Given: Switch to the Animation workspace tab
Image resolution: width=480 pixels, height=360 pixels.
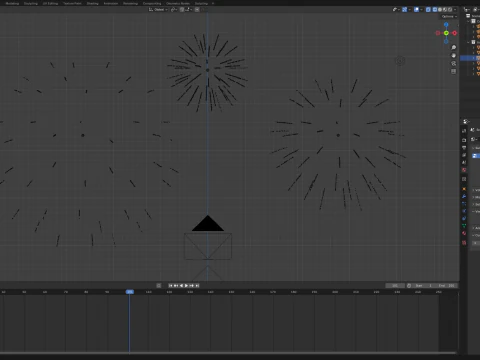Looking at the screenshot, I should [x=111, y=3].
